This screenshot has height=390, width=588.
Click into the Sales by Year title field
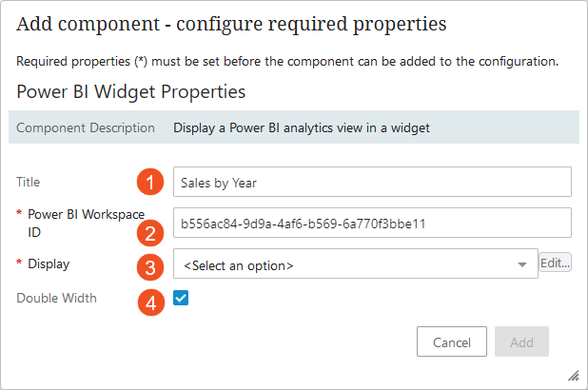[x=371, y=182]
